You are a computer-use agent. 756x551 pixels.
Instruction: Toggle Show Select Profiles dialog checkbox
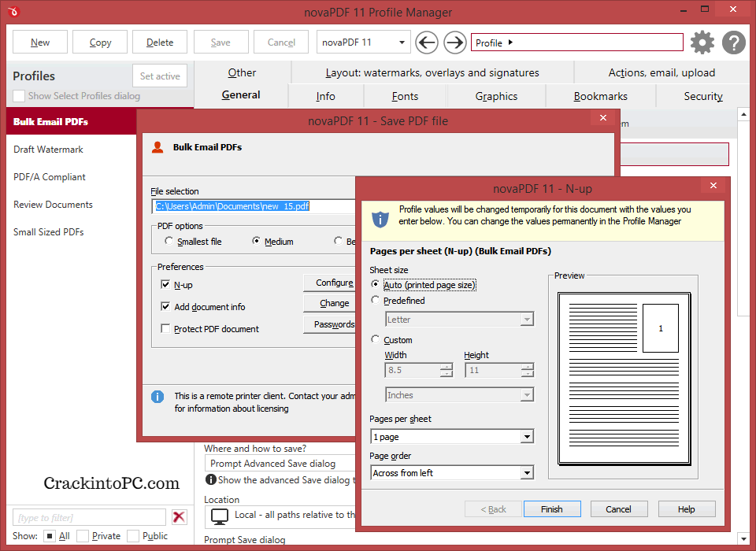click(19, 96)
